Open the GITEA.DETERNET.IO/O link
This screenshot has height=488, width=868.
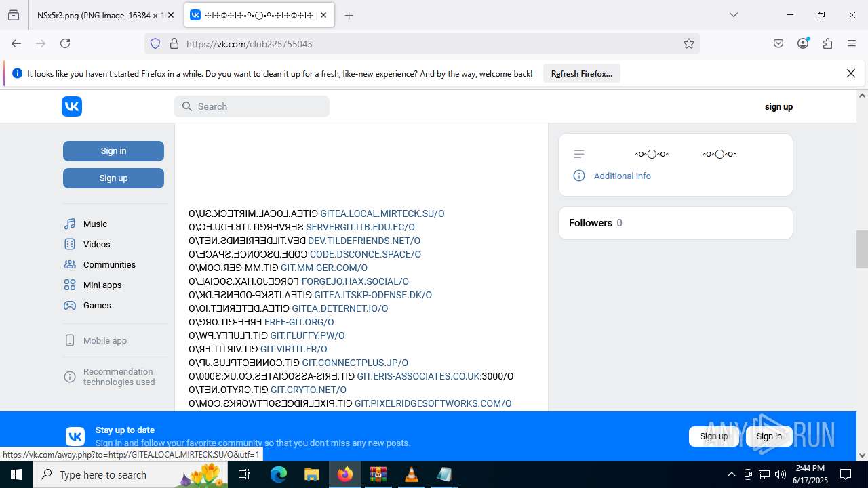[x=340, y=308]
